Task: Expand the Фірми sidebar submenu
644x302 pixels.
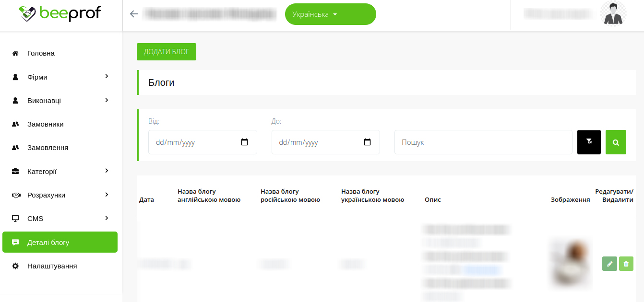Action: [106, 77]
